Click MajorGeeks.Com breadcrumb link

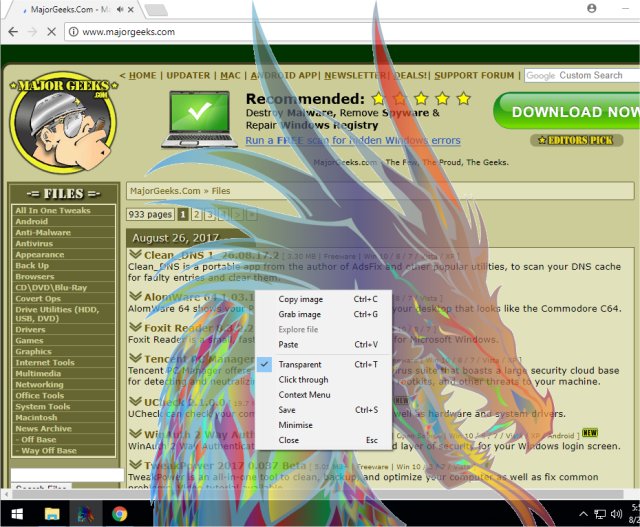(165, 191)
